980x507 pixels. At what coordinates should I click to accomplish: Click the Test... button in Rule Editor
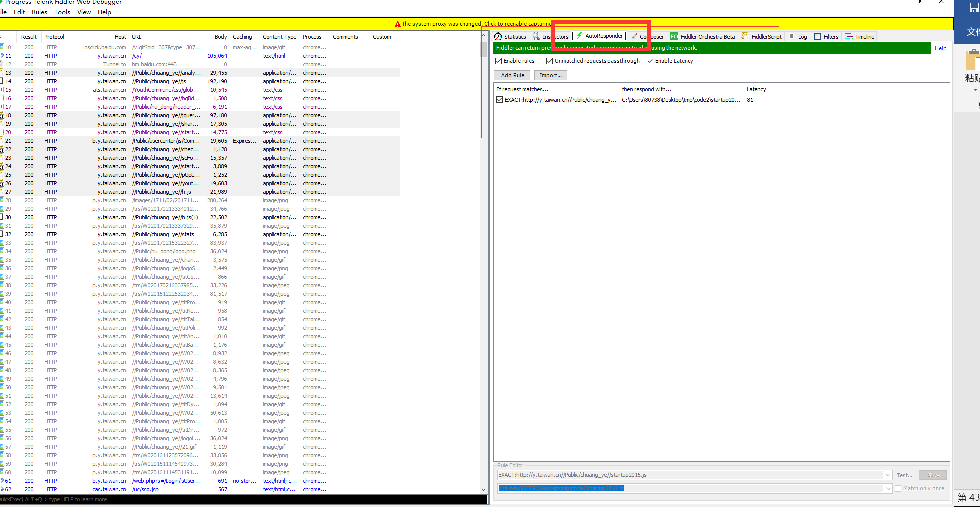coord(904,475)
